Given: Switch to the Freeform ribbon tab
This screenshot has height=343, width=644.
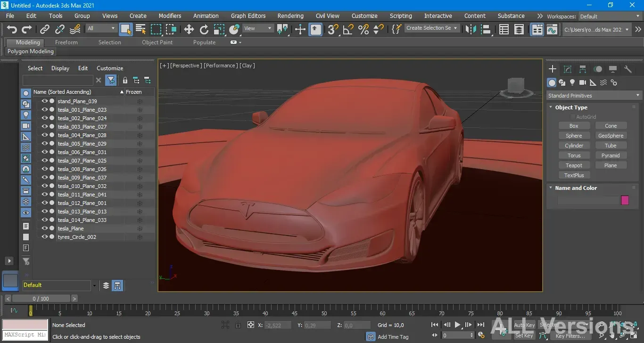Looking at the screenshot, I should [x=66, y=42].
